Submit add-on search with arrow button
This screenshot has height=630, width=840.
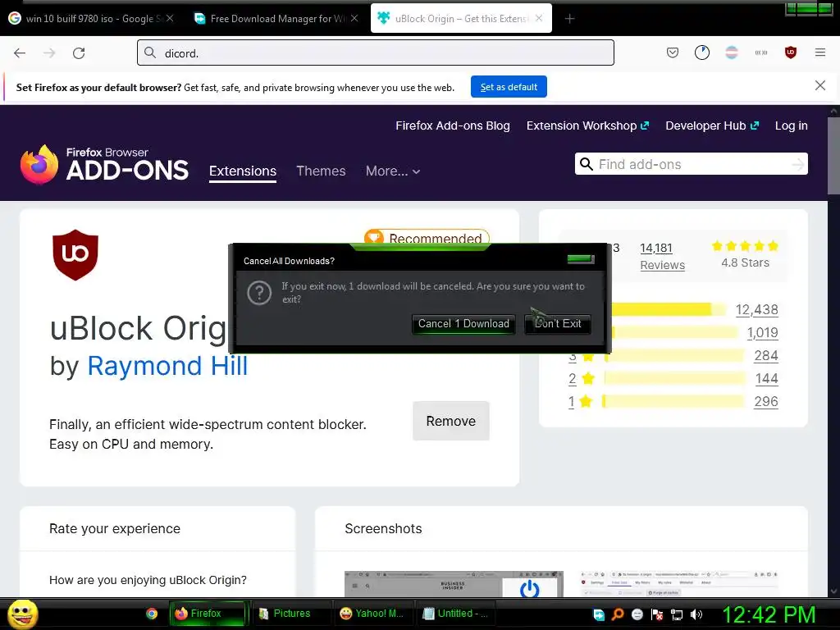click(x=797, y=164)
